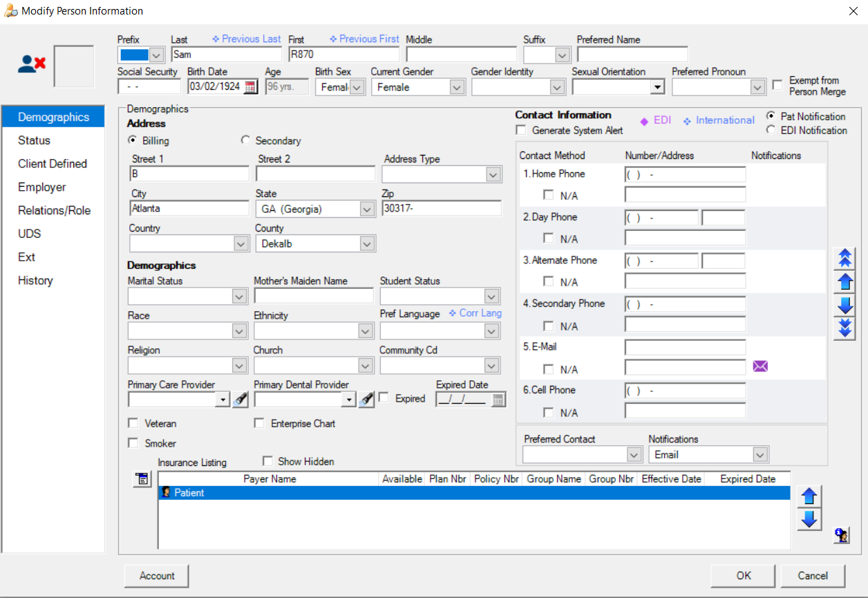
Task: Click the OK button
Action: 744,575
